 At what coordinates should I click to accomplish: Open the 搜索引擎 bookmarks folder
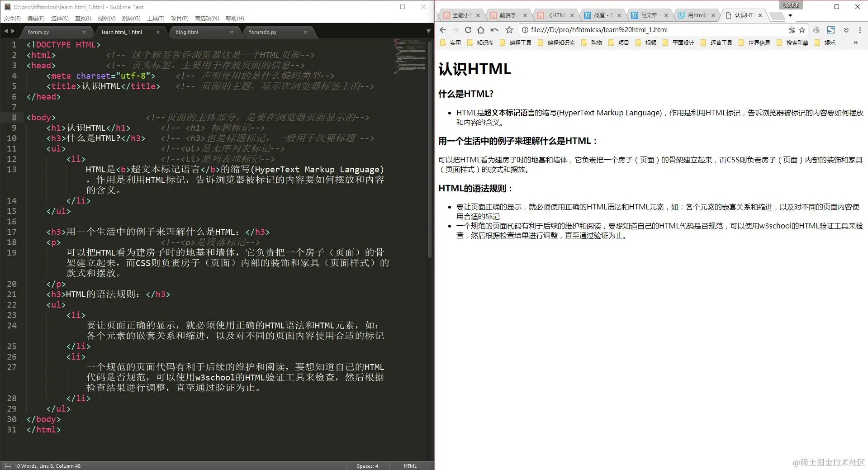pos(792,43)
